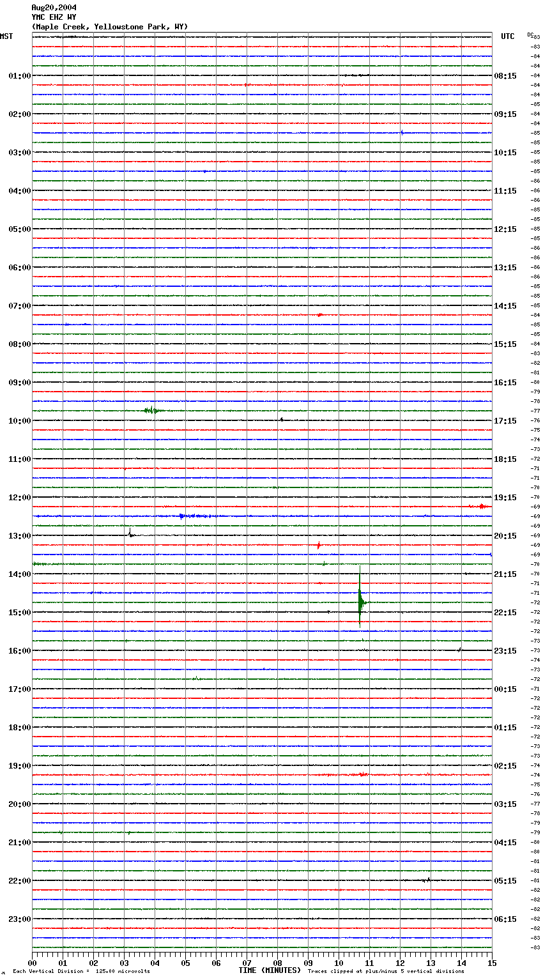
Task: Click the date header "Aug20,2004"
Action: tap(54, 8)
